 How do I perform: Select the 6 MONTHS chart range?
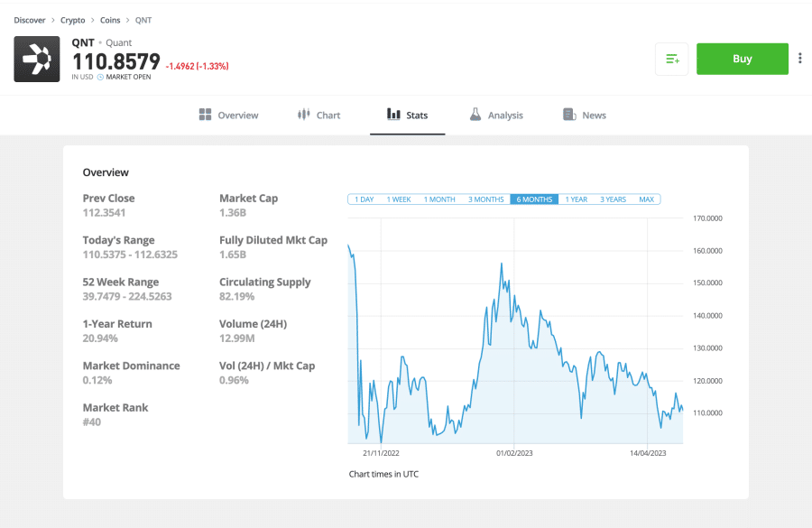[534, 199]
